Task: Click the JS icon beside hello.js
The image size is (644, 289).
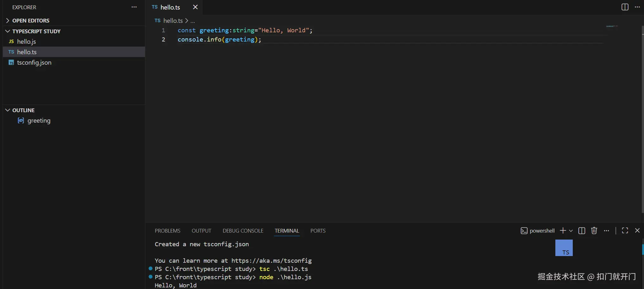Action: (x=11, y=42)
